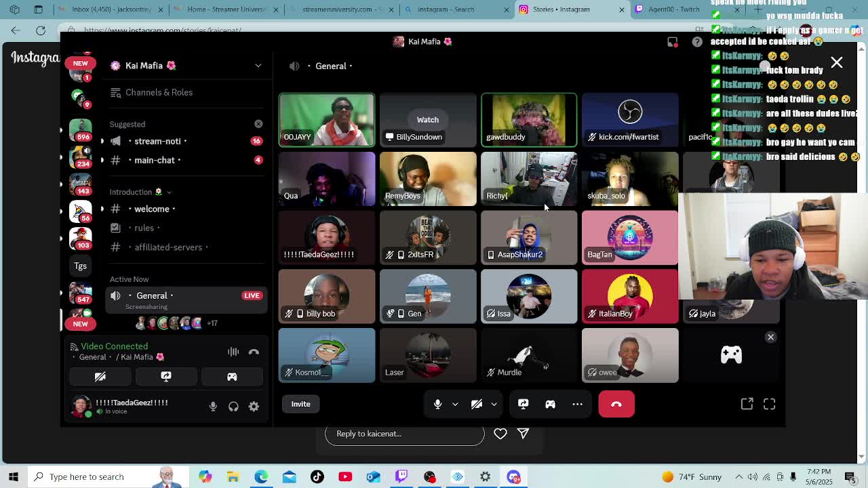
Task: Click the Video Connected status text
Action: [x=114, y=346]
